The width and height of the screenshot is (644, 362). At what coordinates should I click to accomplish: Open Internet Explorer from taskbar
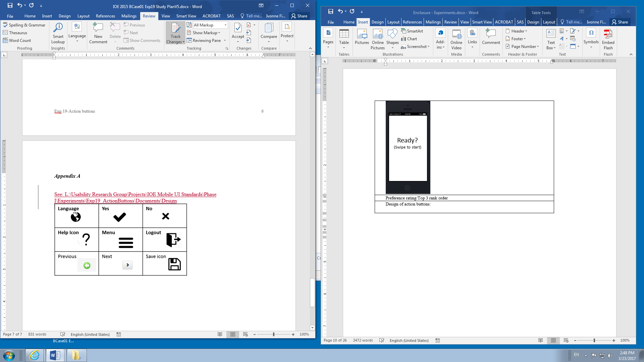click(35, 355)
